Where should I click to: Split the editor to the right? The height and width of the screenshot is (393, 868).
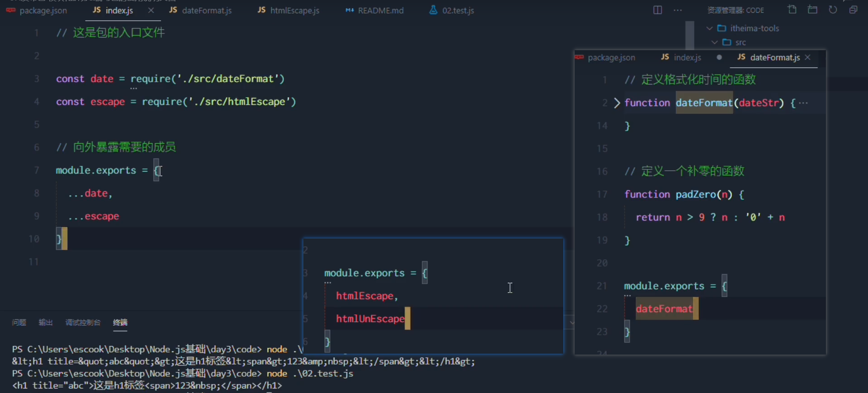click(658, 10)
